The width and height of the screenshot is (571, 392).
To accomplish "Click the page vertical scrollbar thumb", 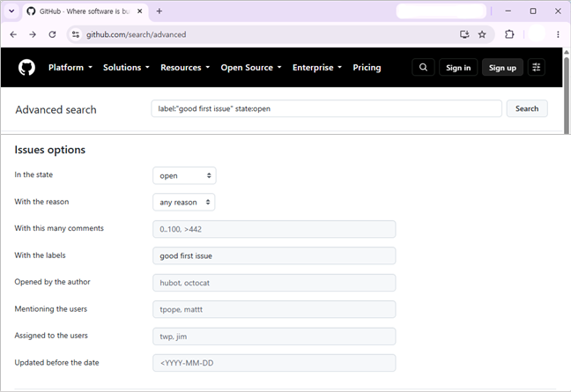I will click(567, 94).
